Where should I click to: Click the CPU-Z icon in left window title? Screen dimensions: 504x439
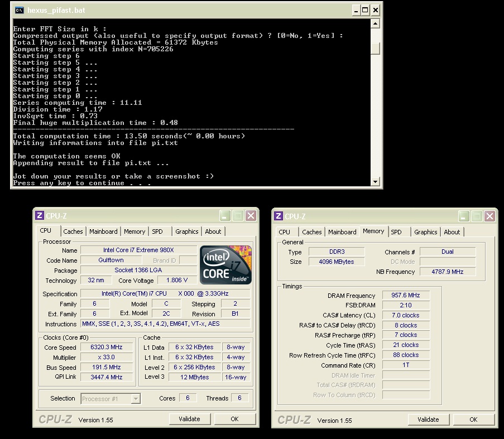[40, 216]
